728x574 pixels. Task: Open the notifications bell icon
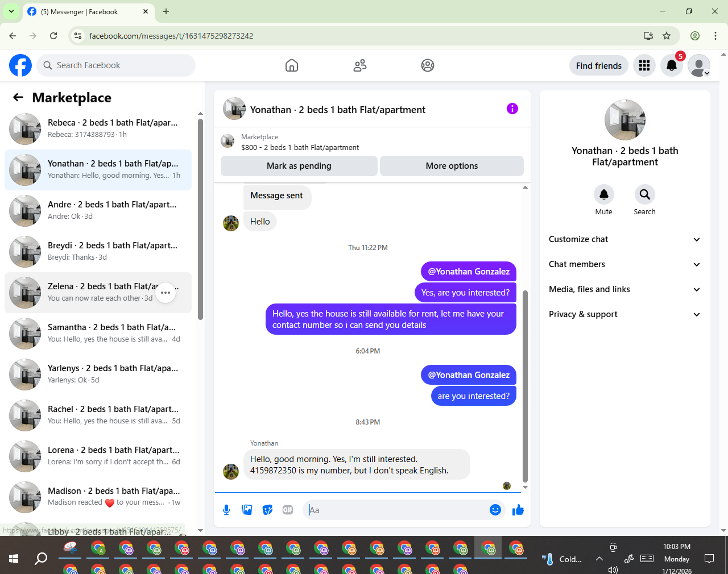pyautogui.click(x=672, y=65)
